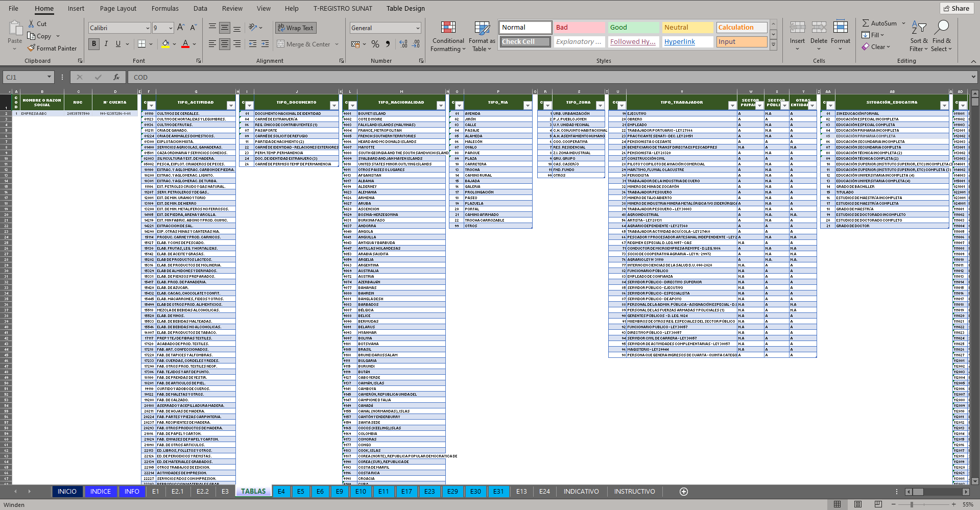Apply Percent Style format

375,44
